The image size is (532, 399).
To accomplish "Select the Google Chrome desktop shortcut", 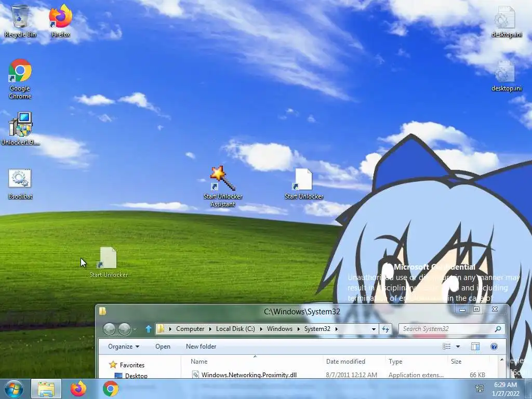I will click(20, 79).
